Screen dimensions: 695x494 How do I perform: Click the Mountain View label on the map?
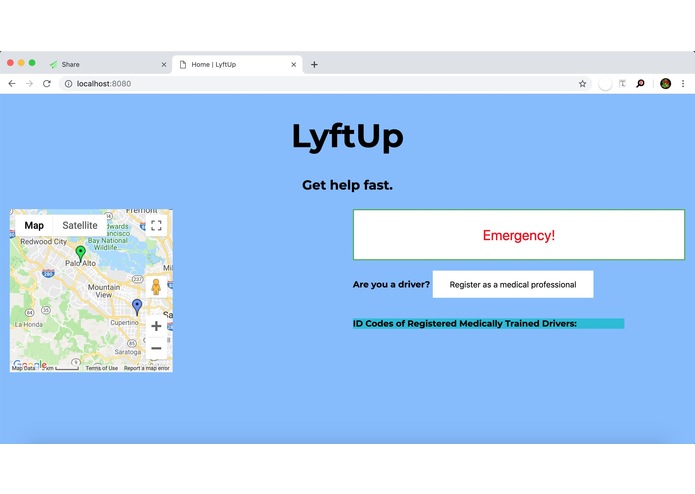click(104, 291)
